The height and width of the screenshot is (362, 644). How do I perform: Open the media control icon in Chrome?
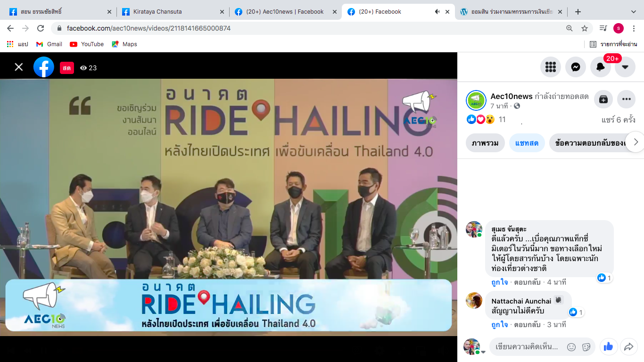coord(603,28)
